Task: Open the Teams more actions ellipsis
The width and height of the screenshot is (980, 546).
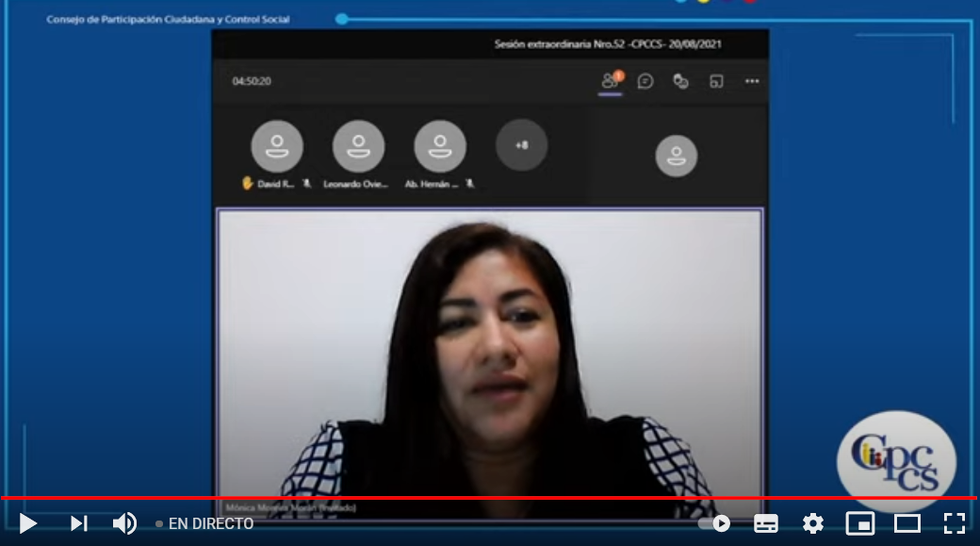Action: 752,81
